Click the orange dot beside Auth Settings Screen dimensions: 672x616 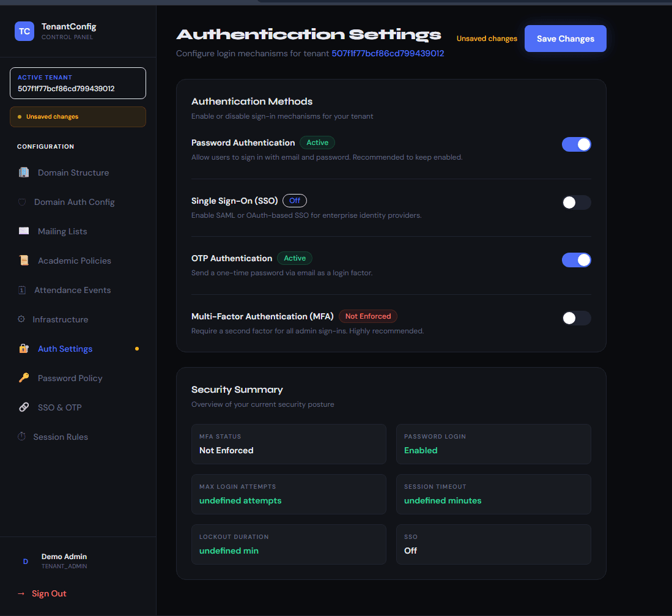pos(137,349)
